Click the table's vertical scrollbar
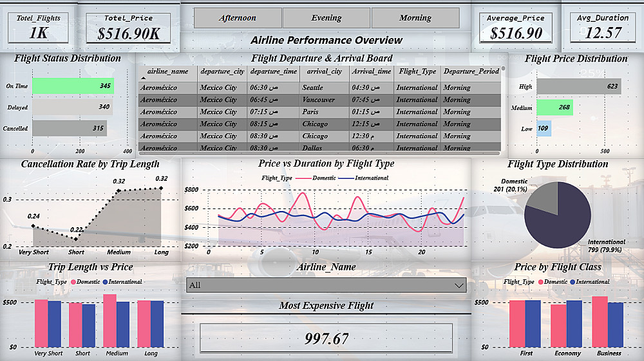The width and height of the screenshot is (644, 361). point(503,109)
